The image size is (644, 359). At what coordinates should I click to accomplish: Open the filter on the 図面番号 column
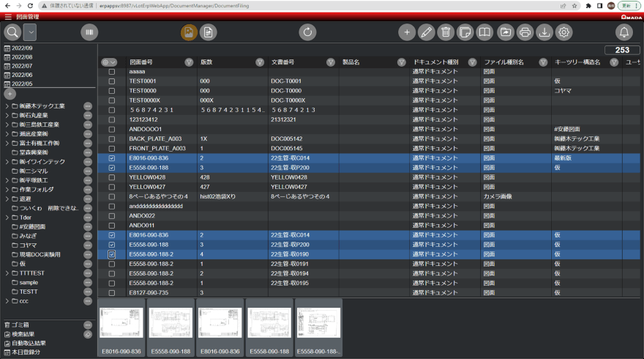pos(189,62)
